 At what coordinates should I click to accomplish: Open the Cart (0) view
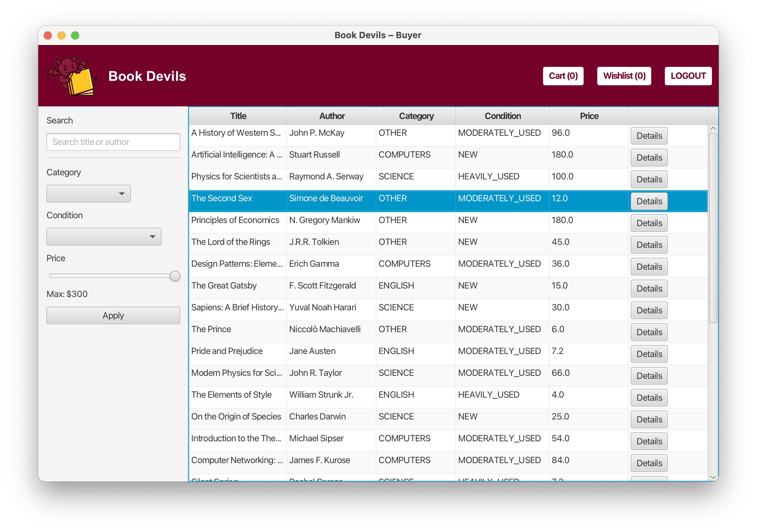[x=563, y=76]
